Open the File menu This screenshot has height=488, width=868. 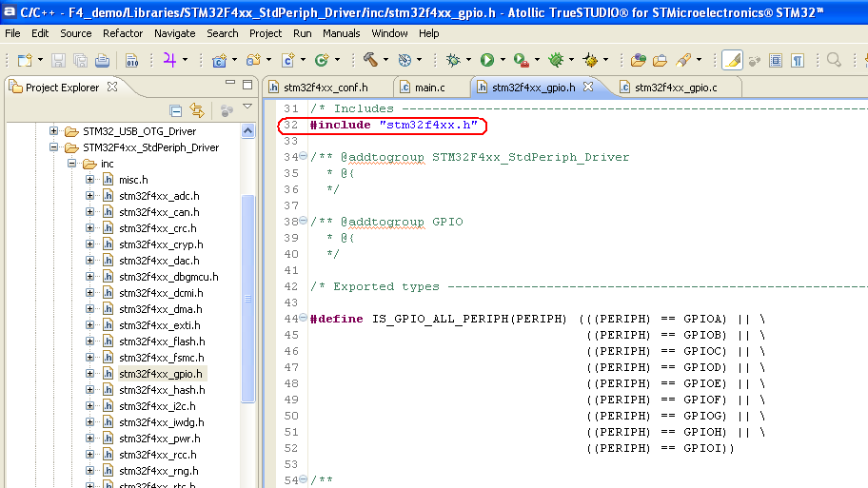click(12, 33)
